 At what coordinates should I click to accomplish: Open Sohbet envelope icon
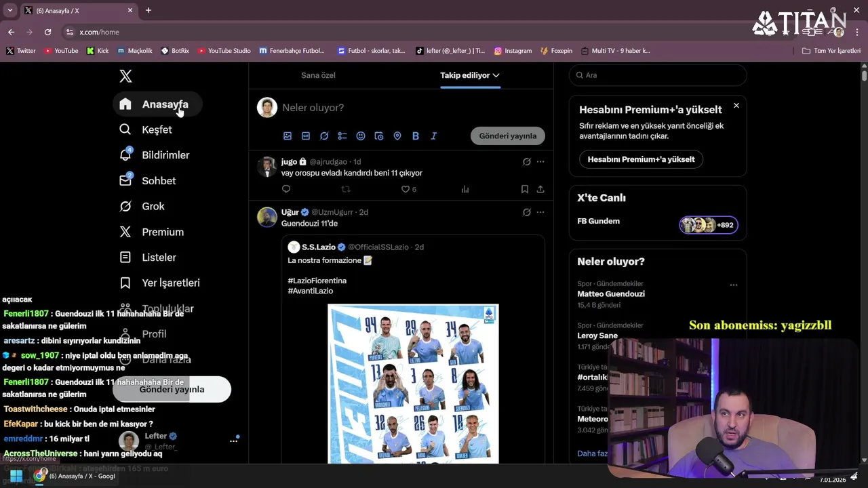tap(125, 180)
